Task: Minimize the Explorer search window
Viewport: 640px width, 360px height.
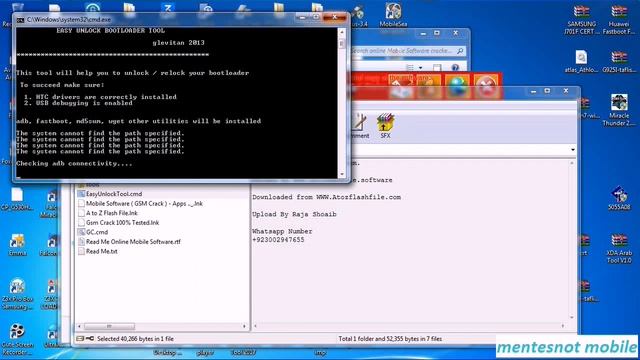Action: (x=423, y=33)
